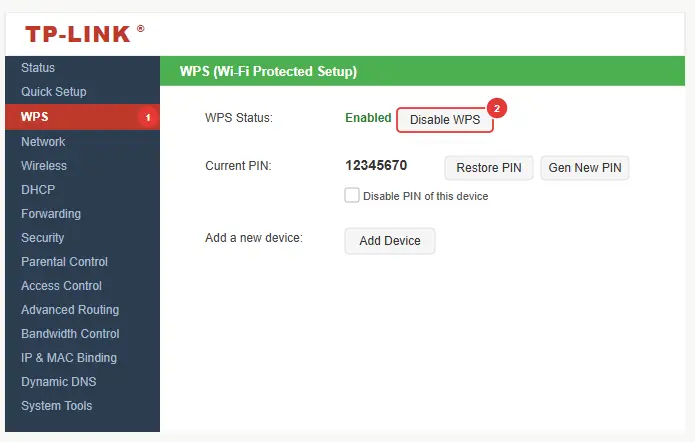Click the Disable WPS button
Image resolution: width=695 pixels, height=442 pixels.
click(445, 120)
